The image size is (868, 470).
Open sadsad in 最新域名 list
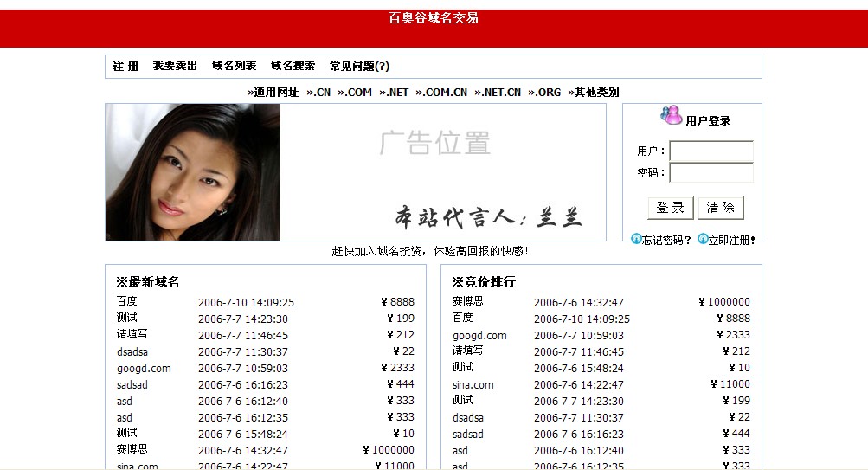click(132, 385)
